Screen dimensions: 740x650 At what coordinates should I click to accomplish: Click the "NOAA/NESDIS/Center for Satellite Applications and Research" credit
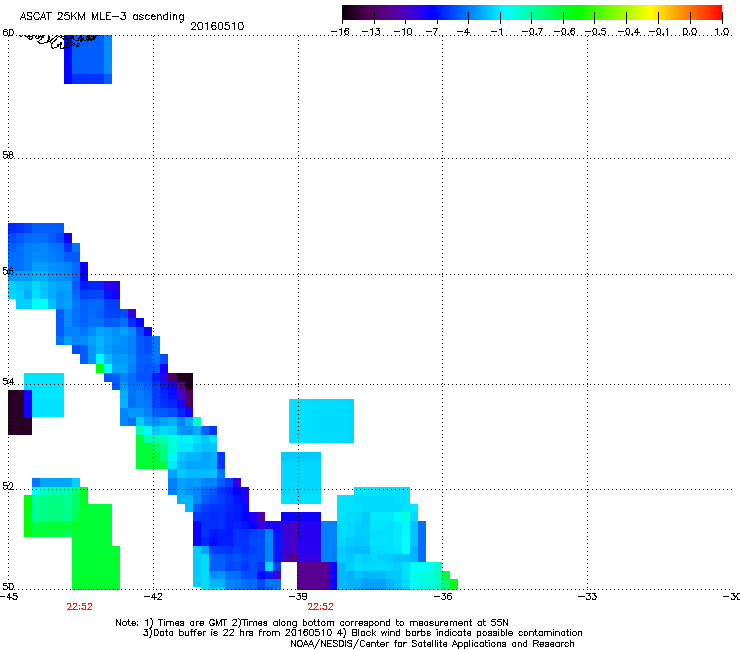(x=432, y=644)
